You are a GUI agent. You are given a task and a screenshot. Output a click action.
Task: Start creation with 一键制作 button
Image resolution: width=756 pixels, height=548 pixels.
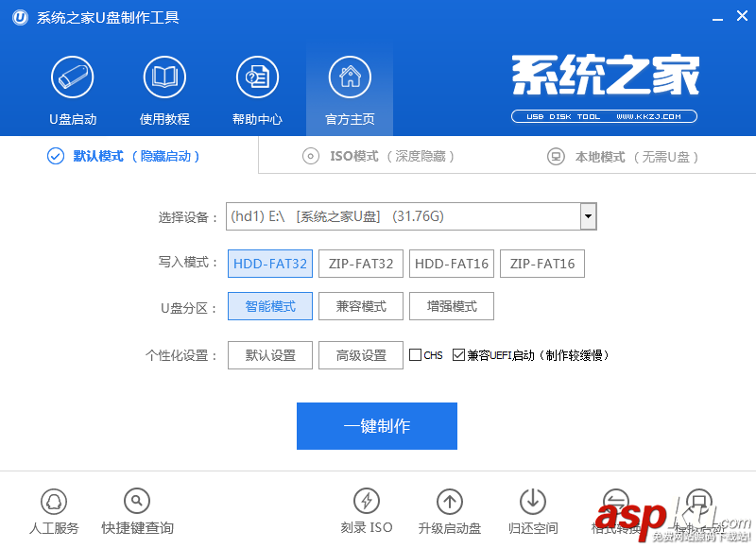tap(377, 426)
